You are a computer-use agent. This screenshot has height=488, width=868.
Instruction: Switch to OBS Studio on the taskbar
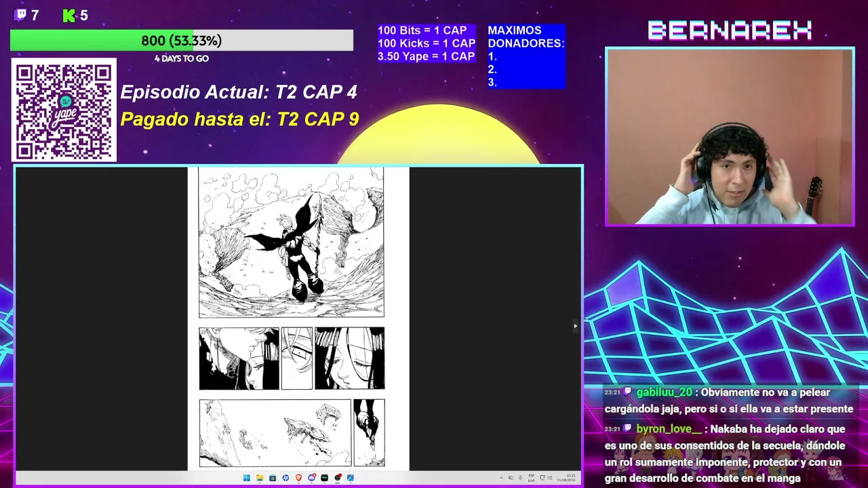pyautogui.click(x=338, y=478)
